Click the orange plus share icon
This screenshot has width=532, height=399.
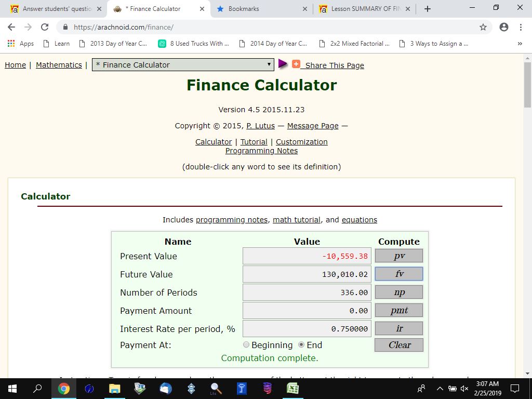(296, 64)
